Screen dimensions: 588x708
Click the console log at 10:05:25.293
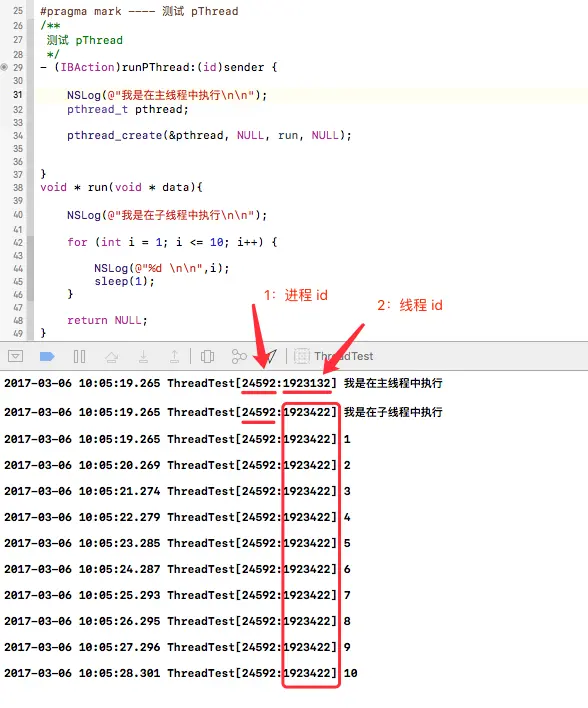(x=177, y=596)
